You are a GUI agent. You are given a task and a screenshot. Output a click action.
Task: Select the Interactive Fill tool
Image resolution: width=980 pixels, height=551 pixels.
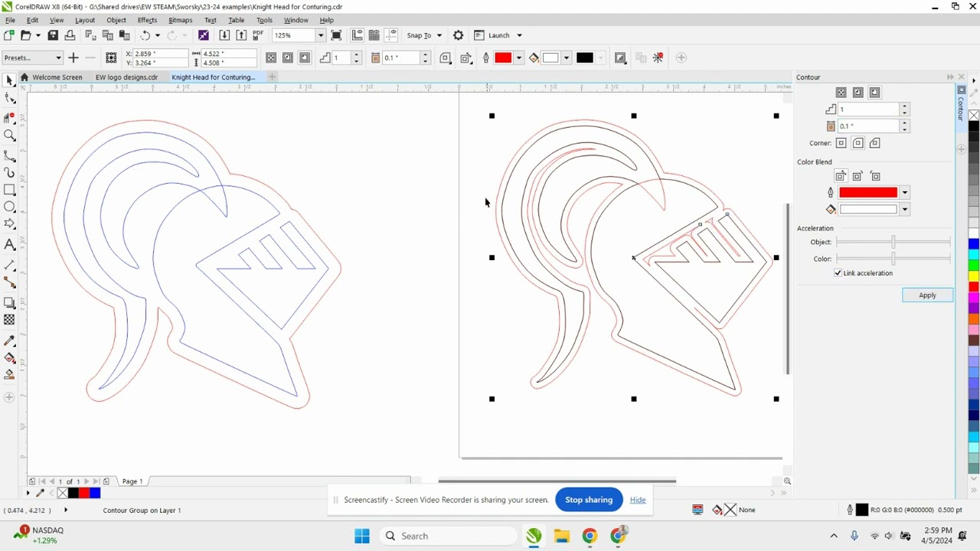pos(9,358)
